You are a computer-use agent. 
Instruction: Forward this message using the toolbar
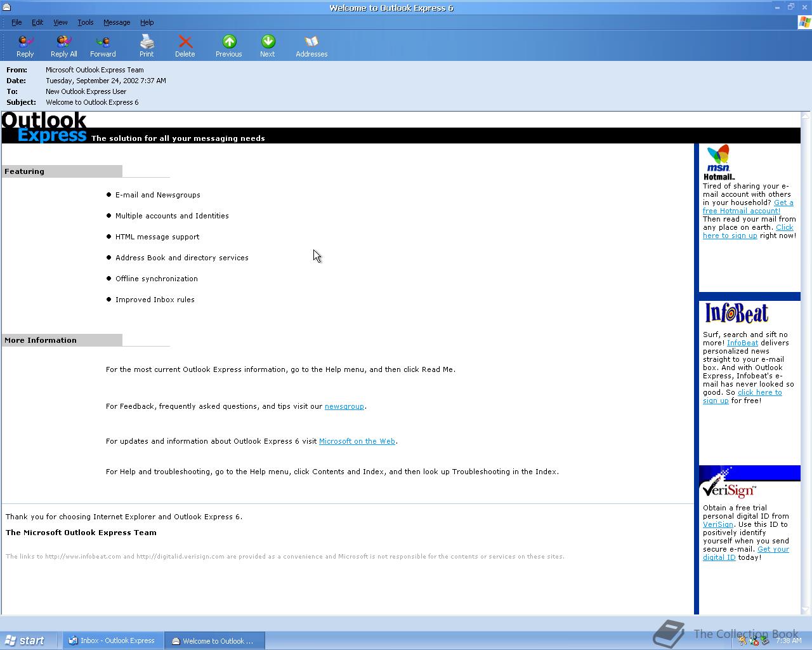coord(103,46)
